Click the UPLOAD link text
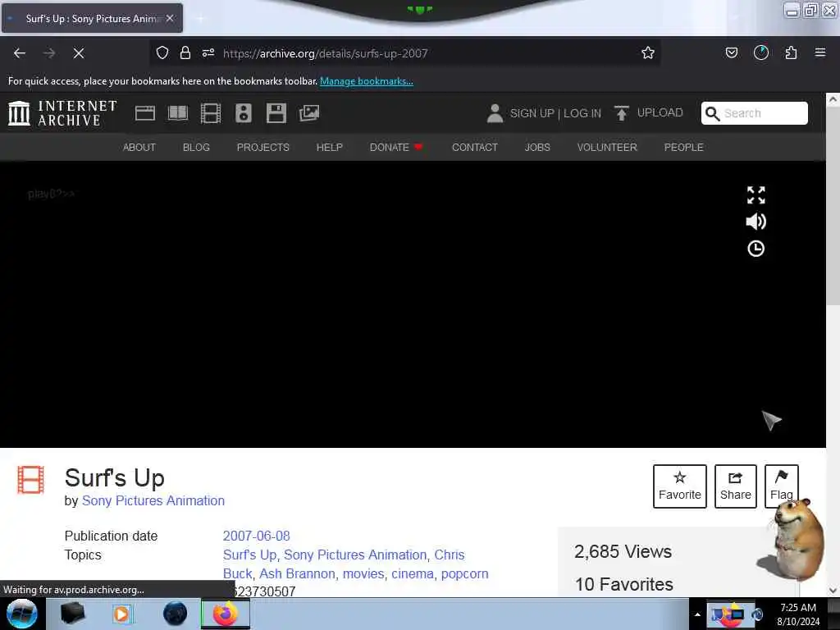The height and width of the screenshot is (630, 840). [660, 112]
